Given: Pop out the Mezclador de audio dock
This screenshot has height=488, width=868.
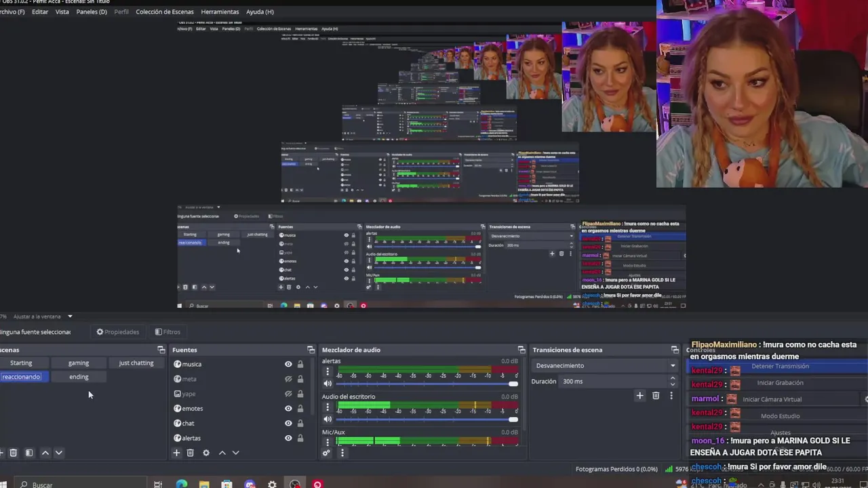Looking at the screenshot, I should 521,350.
